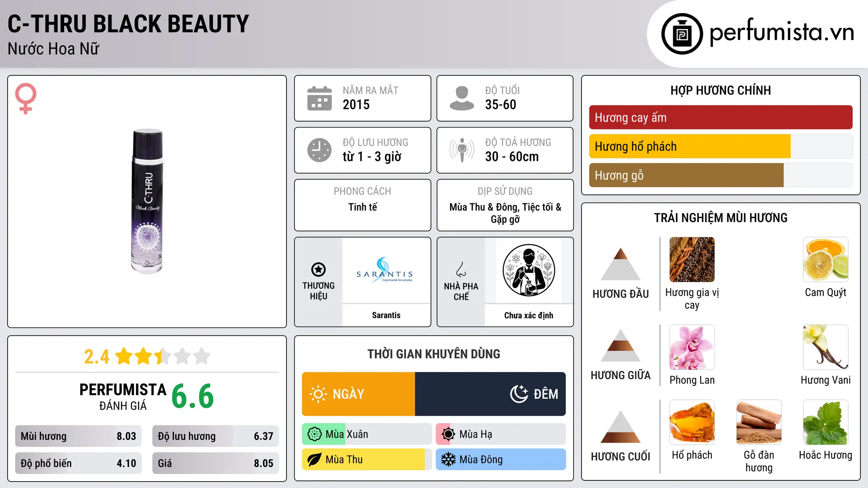Open the Cam Quýt citrus image
This screenshot has height=488, width=868.
click(826, 260)
